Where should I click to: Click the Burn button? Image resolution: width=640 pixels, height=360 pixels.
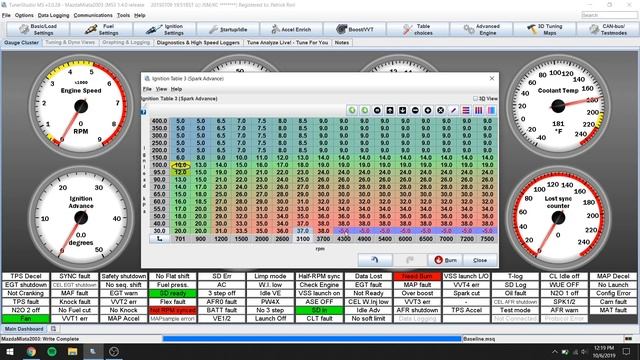click(445, 260)
